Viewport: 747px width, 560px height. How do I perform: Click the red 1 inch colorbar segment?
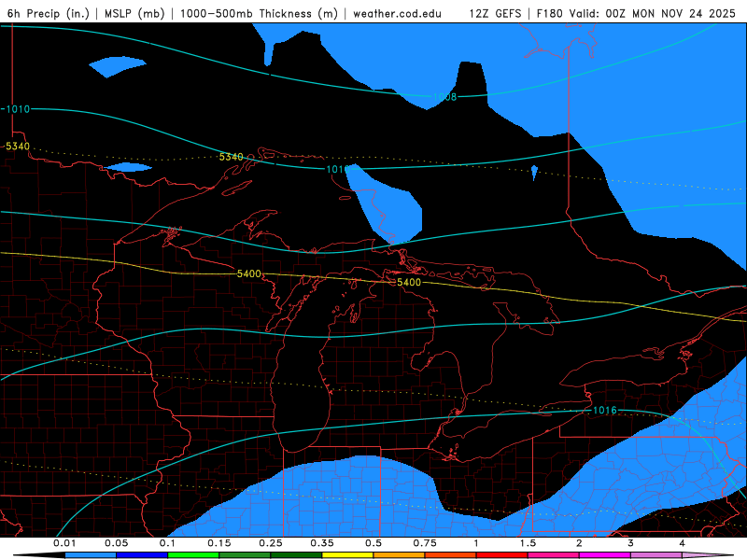[x=502, y=555]
